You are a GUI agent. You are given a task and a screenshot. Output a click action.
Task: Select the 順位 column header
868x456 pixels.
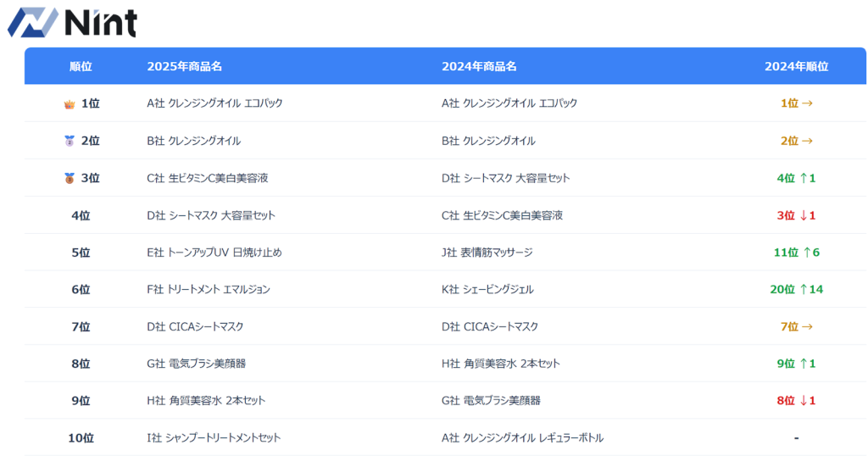(81, 66)
